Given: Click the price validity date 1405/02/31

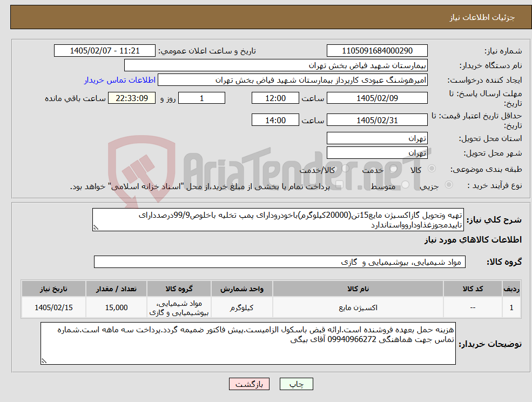Looking at the screenshot, I should [377, 120].
